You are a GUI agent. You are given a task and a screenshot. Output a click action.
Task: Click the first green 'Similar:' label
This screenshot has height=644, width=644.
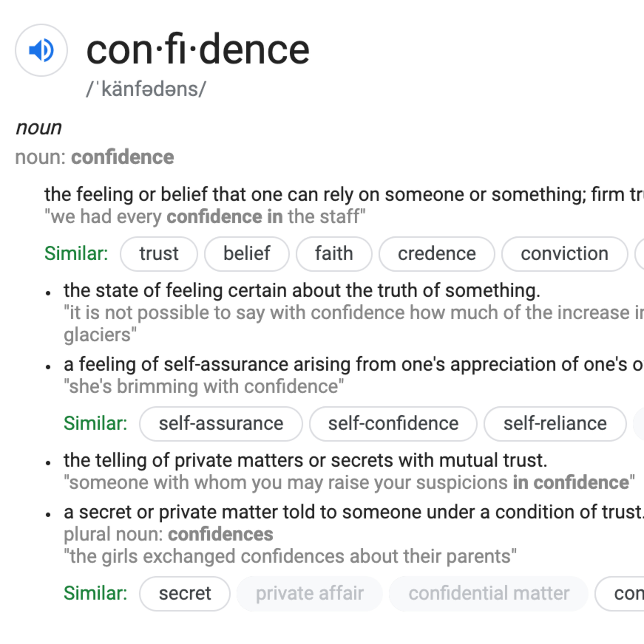point(76,254)
